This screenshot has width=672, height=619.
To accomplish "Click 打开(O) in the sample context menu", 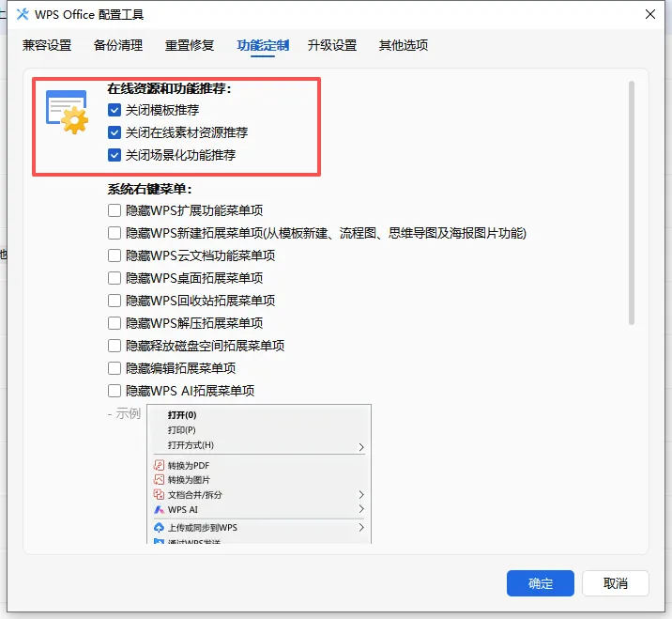I will coord(182,415).
